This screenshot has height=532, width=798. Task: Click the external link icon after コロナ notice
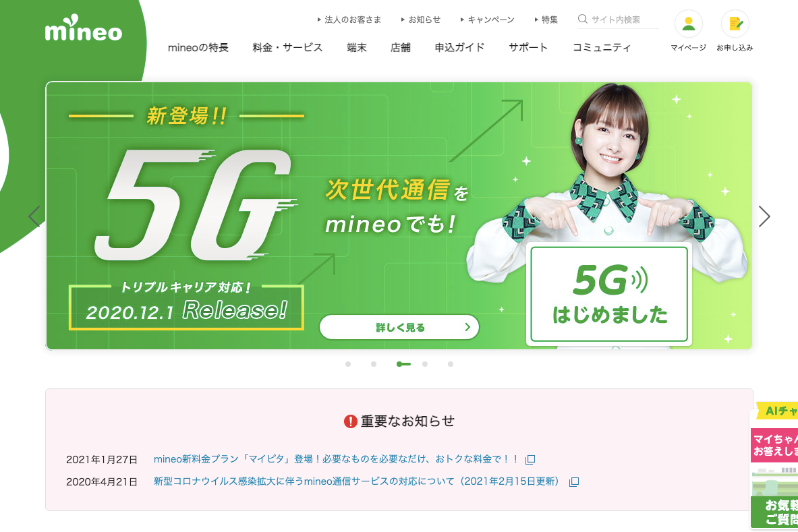click(x=574, y=481)
